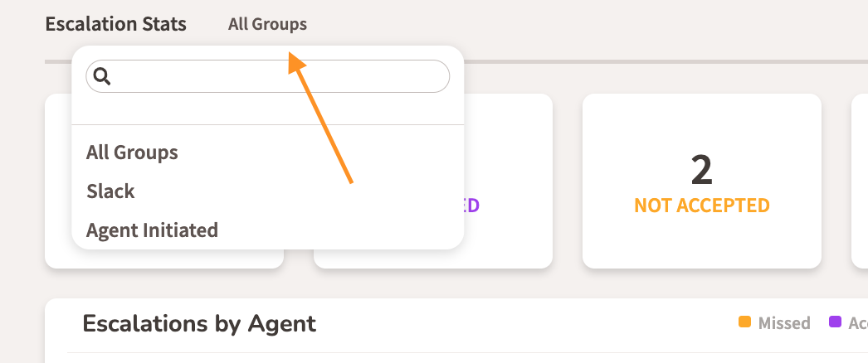Choose Slack from the groups list
868x363 pixels.
click(110, 191)
